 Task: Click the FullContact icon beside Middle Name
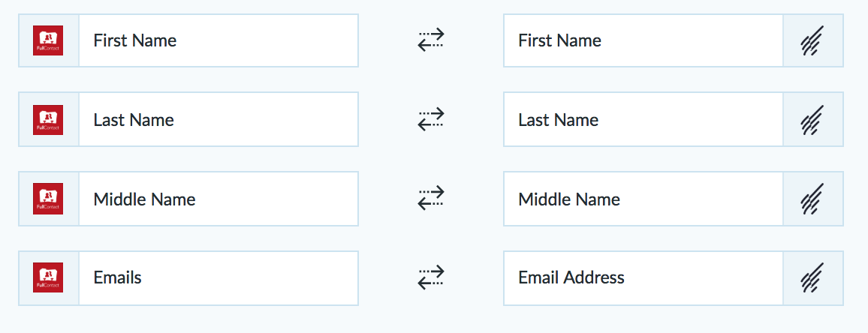(x=47, y=199)
